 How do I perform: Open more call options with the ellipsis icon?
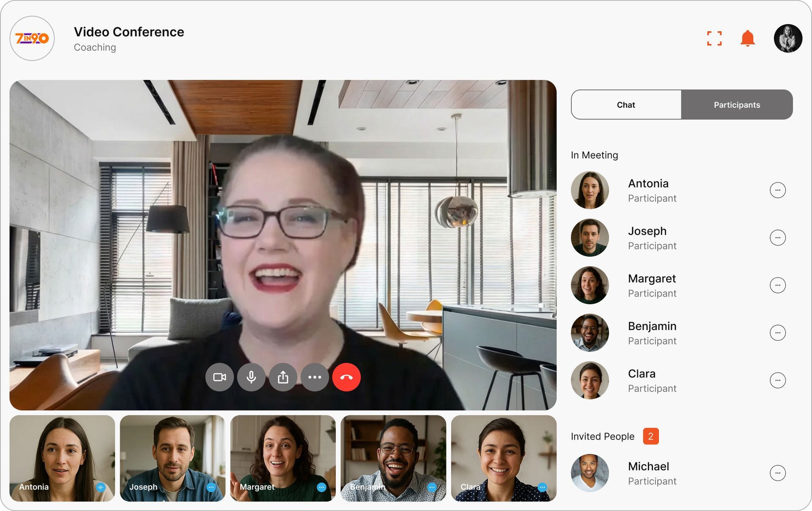coord(314,377)
